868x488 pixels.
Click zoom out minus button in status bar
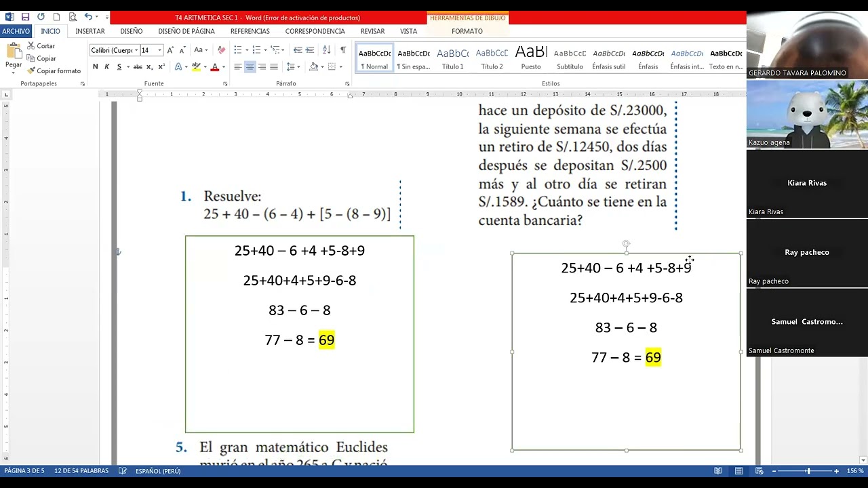774,471
